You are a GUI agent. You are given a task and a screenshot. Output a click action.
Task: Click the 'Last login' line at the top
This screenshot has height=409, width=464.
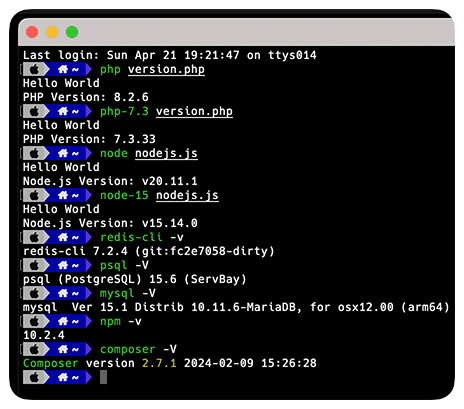pos(170,55)
